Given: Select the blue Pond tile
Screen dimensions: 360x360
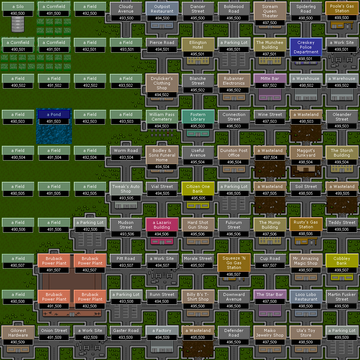Looking at the screenshot, I should click(x=54, y=126).
